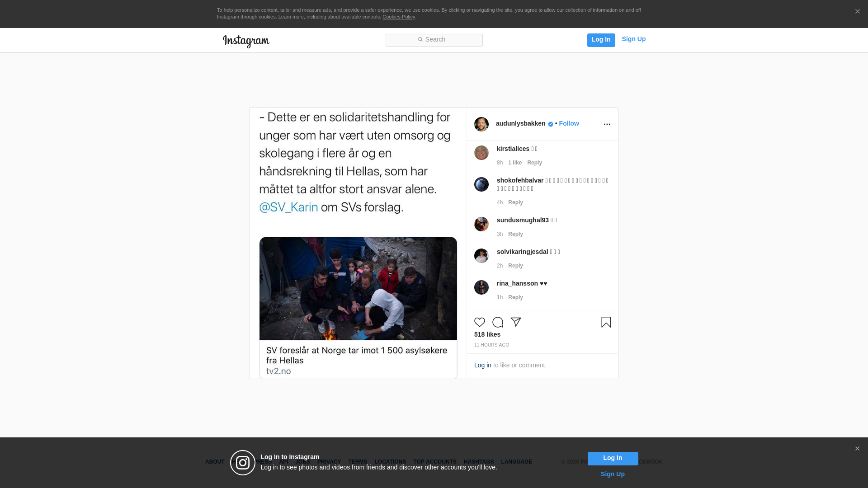The height and width of the screenshot is (488, 868).
Task: Reply to rina_hansson comment
Action: pyautogui.click(x=515, y=297)
